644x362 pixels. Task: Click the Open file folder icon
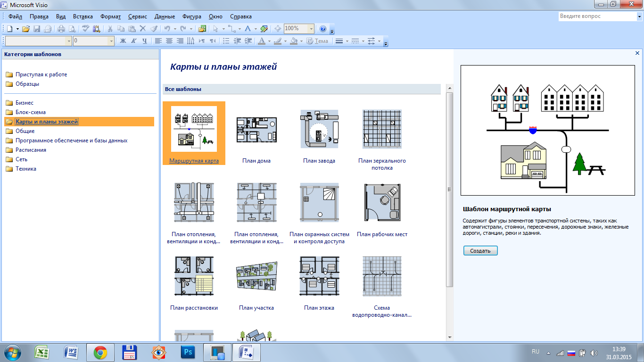tap(25, 29)
